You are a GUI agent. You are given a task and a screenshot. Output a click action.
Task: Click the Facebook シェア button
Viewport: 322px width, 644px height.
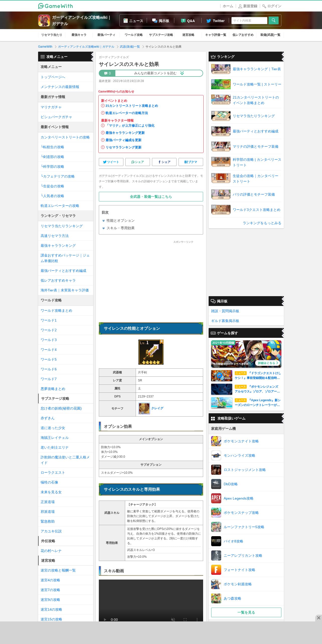tap(164, 162)
